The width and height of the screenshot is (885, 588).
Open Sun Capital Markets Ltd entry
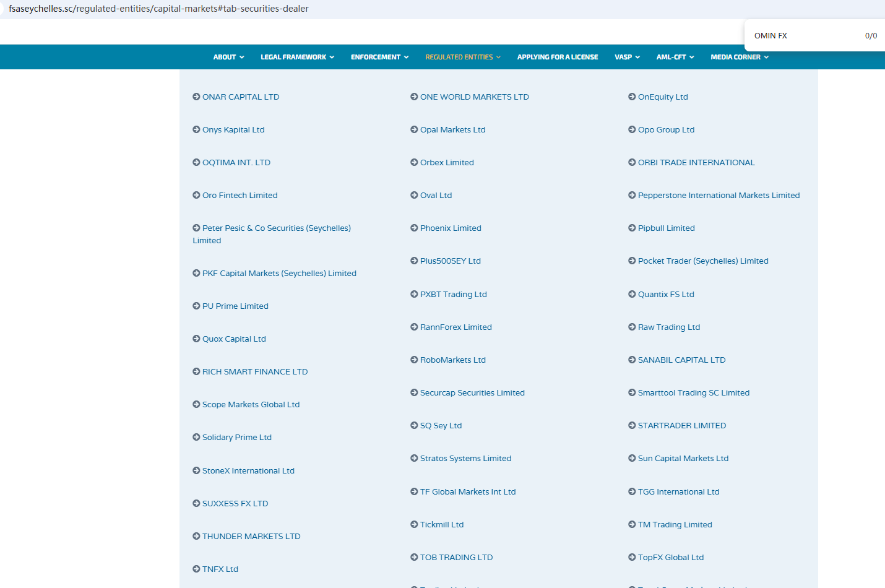pos(683,458)
